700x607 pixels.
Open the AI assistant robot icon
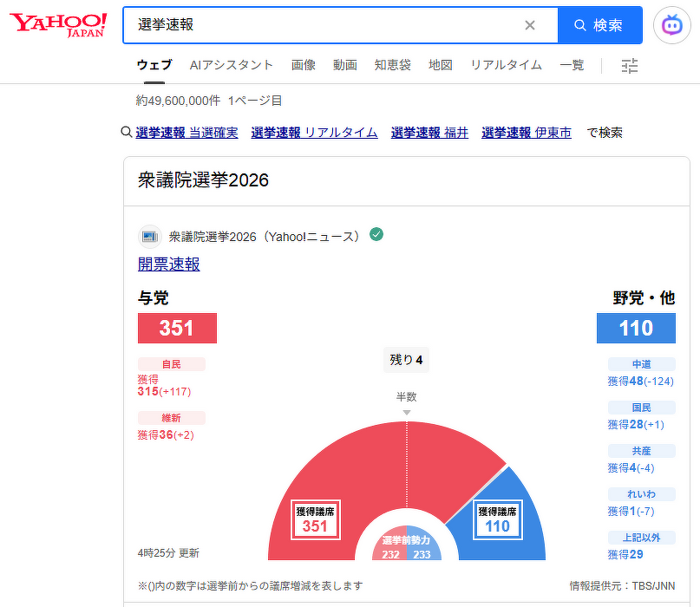[x=671, y=25]
